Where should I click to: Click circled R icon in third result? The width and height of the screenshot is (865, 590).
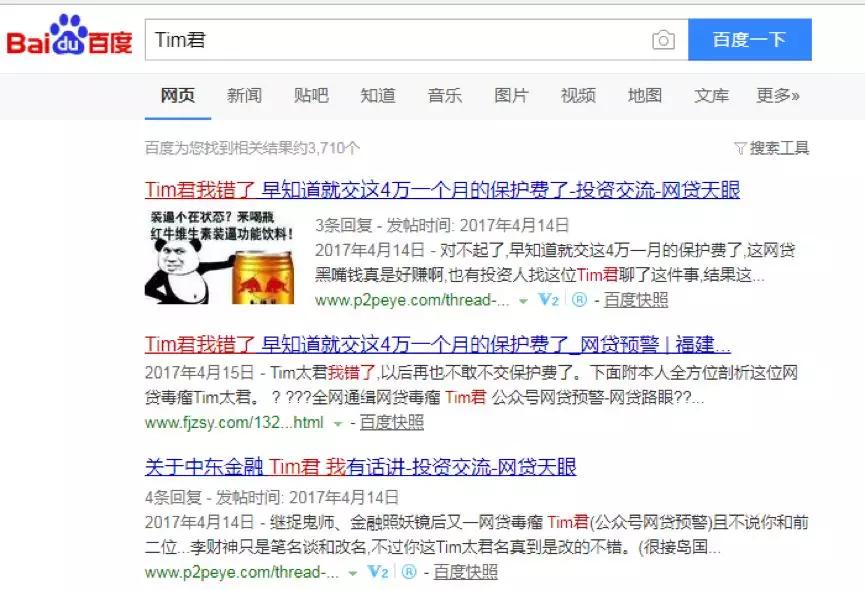pos(409,572)
